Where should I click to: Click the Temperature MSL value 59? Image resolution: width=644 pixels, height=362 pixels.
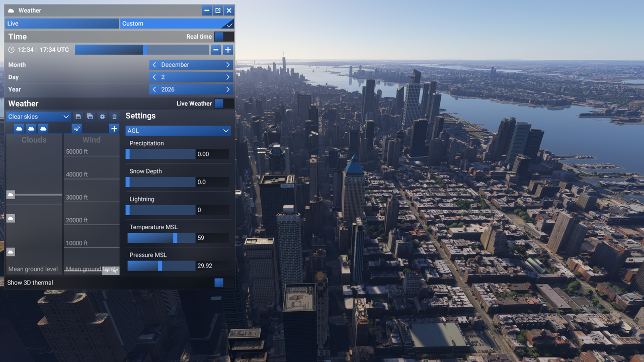(212, 238)
